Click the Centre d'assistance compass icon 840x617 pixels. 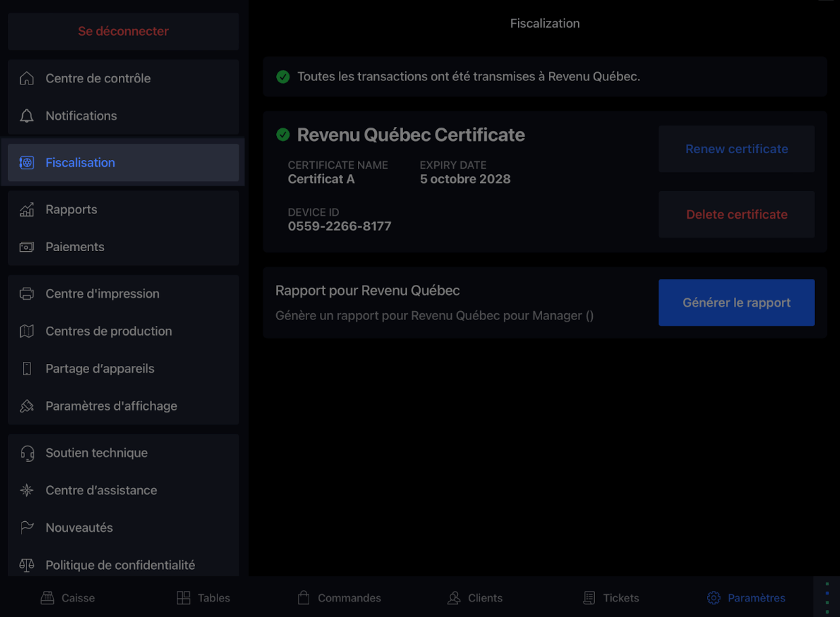tap(26, 491)
